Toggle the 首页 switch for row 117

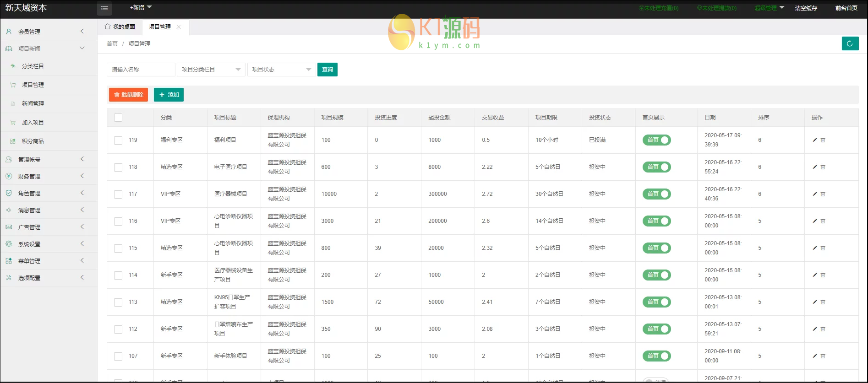(x=656, y=194)
